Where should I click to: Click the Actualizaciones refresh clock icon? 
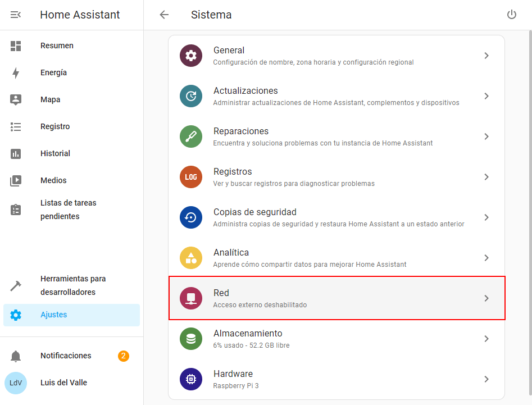(x=191, y=96)
